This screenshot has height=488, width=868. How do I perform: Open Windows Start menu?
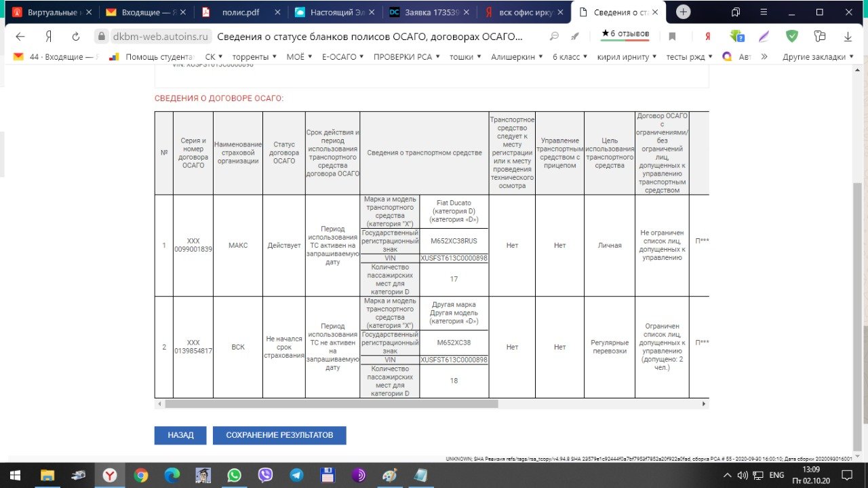[x=15, y=475]
